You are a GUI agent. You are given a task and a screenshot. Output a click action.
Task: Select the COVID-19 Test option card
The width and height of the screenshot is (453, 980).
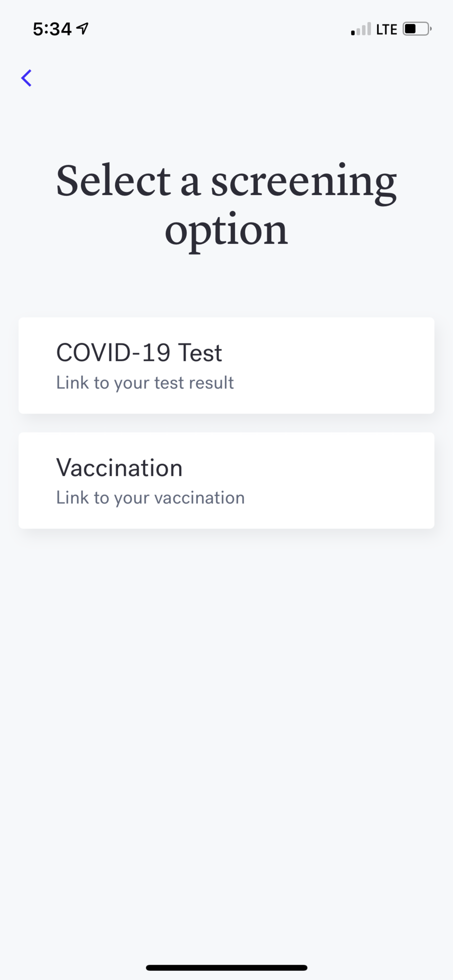226,366
